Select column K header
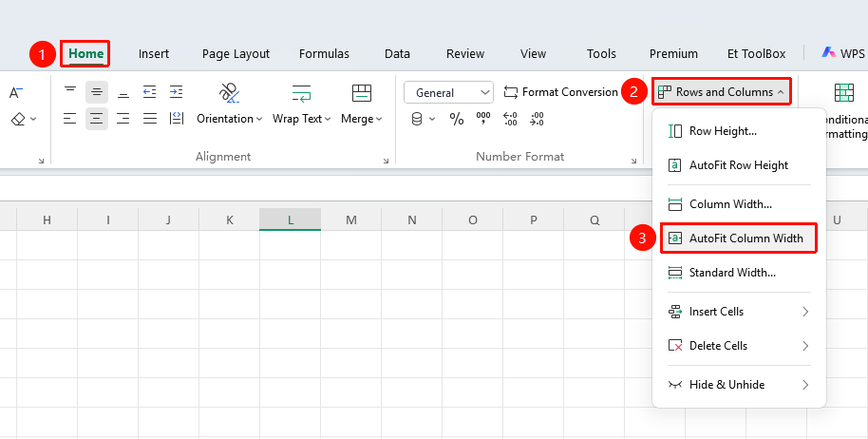The height and width of the screenshot is (439, 868). tap(229, 219)
